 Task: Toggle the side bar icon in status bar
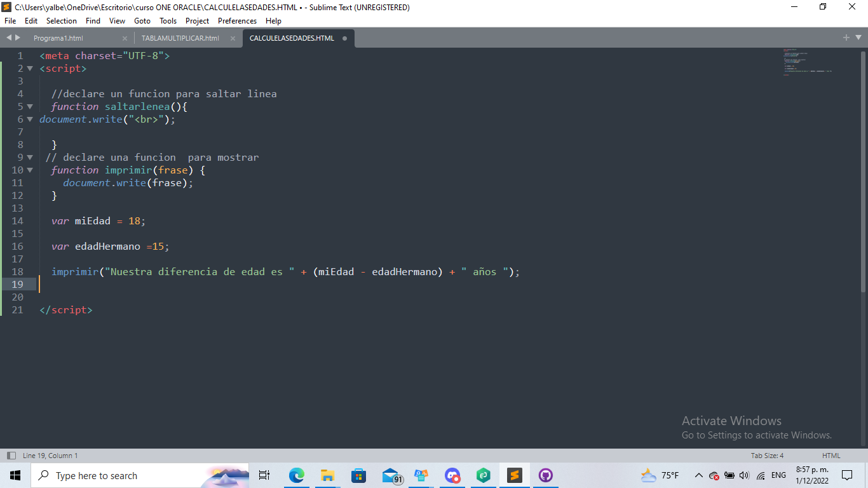pyautogui.click(x=11, y=456)
